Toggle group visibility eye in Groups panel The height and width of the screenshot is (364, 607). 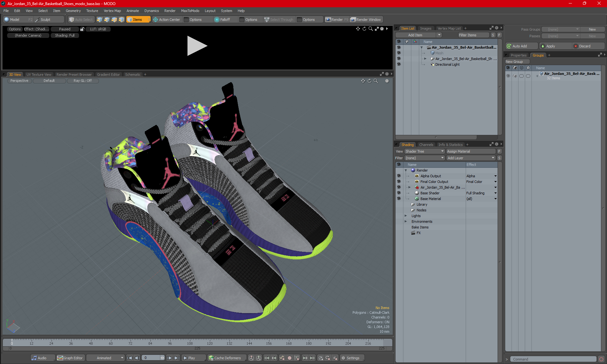508,76
